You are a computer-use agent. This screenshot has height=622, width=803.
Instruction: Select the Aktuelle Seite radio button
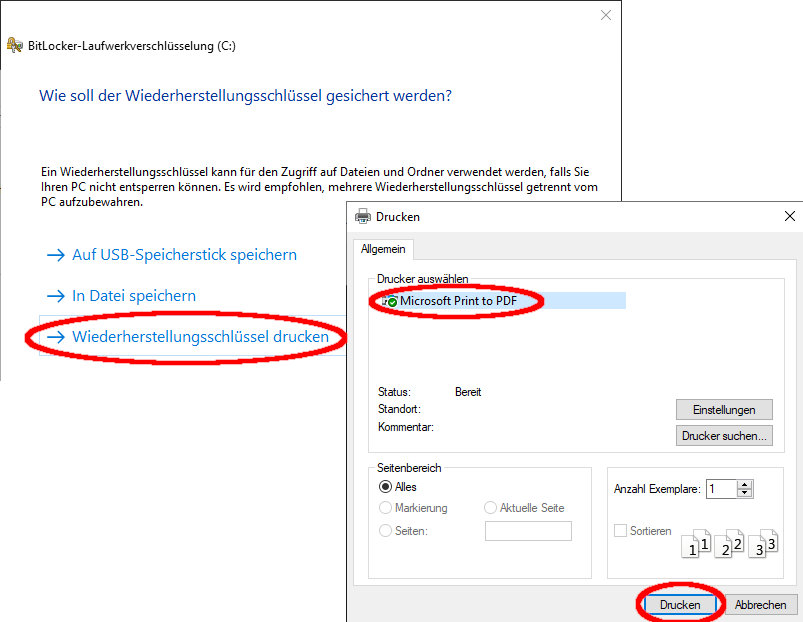[490, 508]
